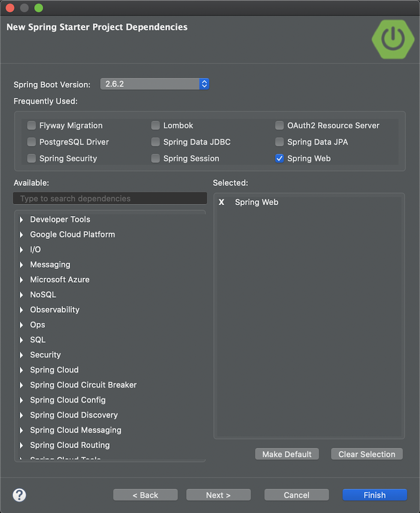Clear Selection of dependencies
Viewport: 420px width, 513px height.
367,454
